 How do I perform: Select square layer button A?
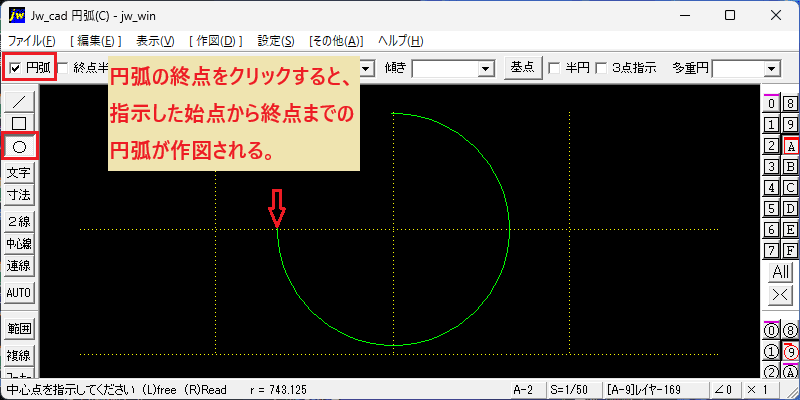790,146
